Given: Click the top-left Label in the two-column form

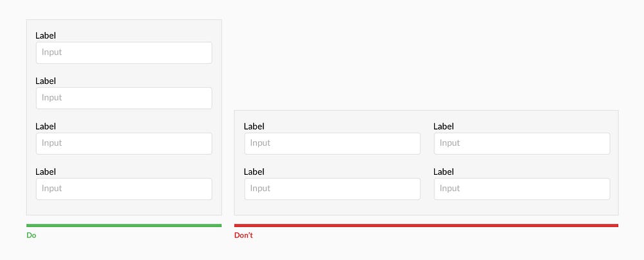Looking at the screenshot, I should [254, 126].
